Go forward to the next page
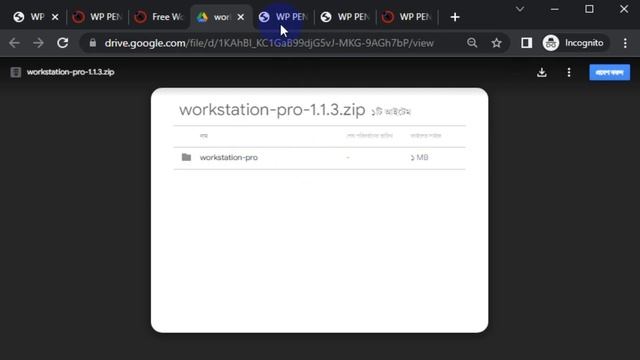The height and width of the screenshot is (360, 640). (x=38, y=43)
